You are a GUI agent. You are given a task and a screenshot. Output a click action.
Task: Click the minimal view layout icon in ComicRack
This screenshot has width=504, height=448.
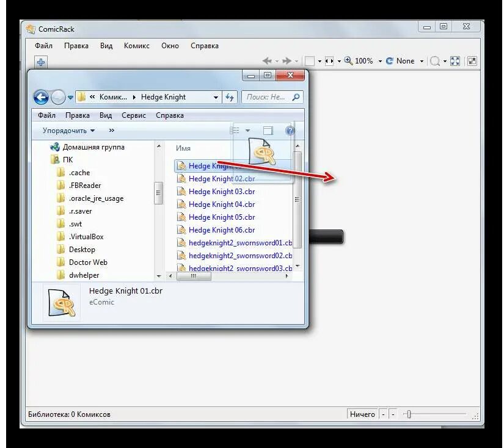(x=472, y=60)
